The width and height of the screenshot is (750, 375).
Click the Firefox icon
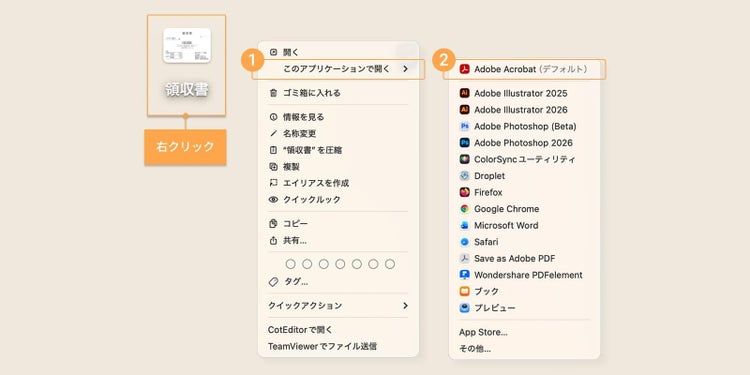click(x=464, y=192)
